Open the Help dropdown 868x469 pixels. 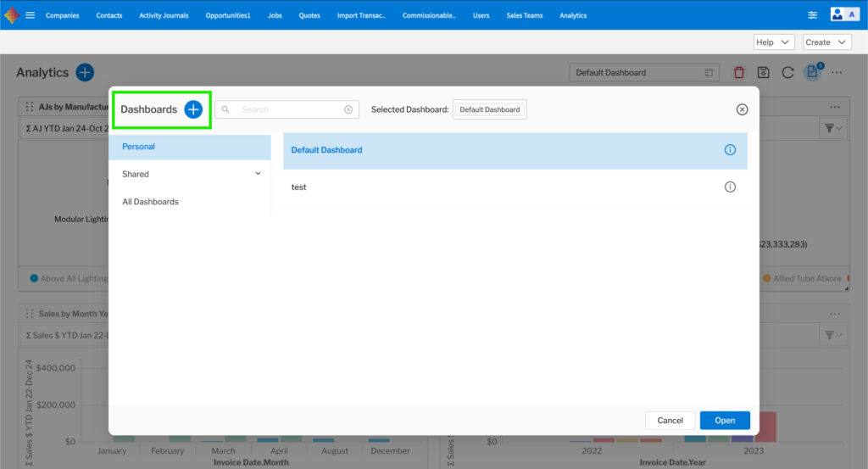pos(773,42)
